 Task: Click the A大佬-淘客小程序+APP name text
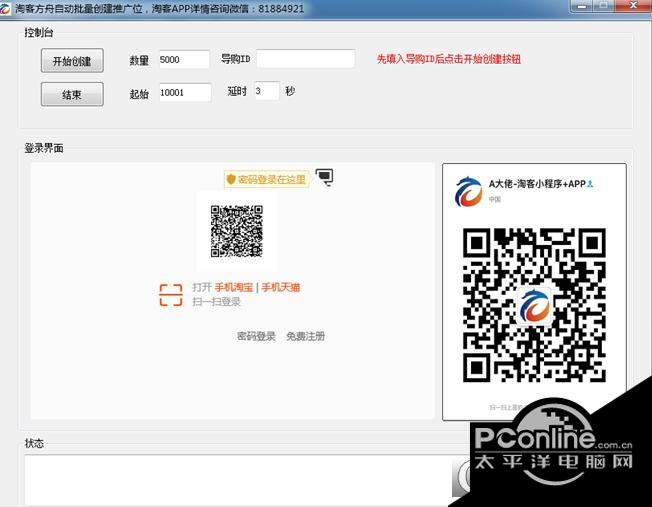[537, 183]
